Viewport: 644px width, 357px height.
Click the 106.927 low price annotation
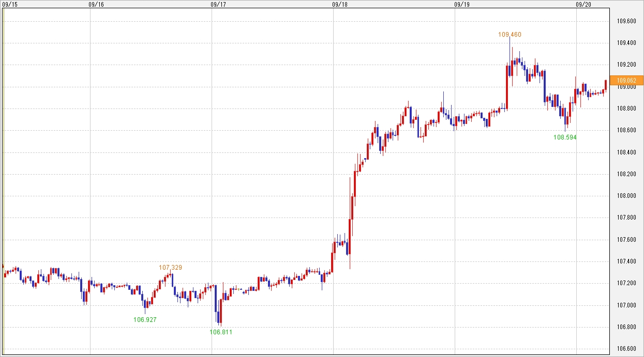tap(145, 319)
